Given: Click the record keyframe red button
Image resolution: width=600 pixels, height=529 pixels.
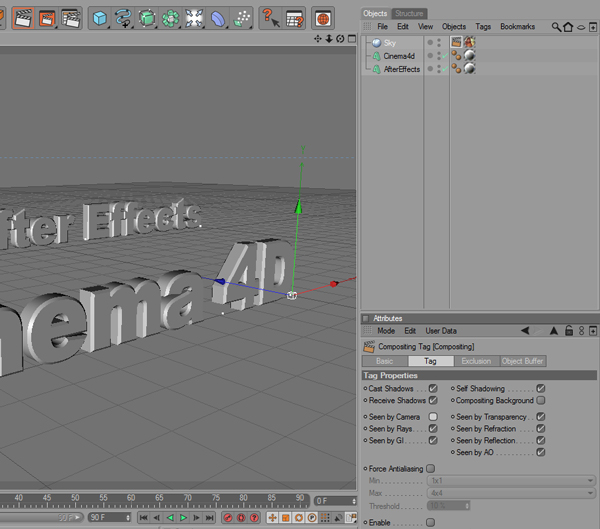Looking at the screenshot, I should [228, 518].
